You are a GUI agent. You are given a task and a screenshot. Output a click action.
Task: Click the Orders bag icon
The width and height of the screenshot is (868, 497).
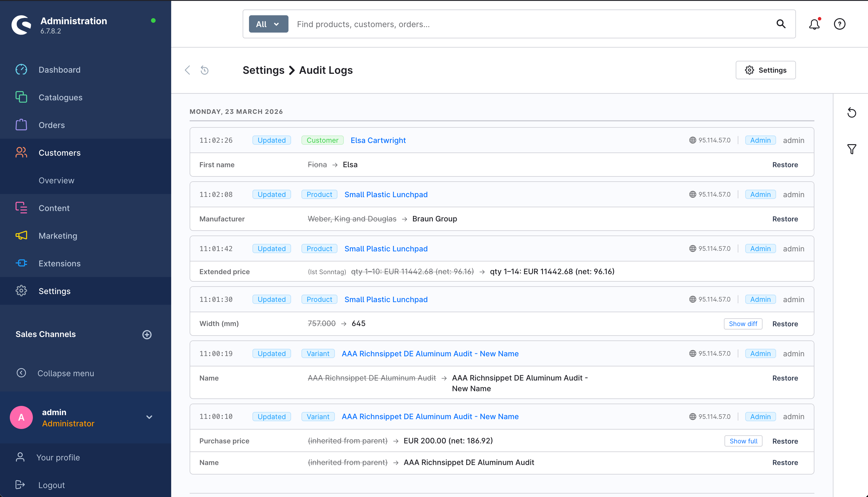(21, 125)
